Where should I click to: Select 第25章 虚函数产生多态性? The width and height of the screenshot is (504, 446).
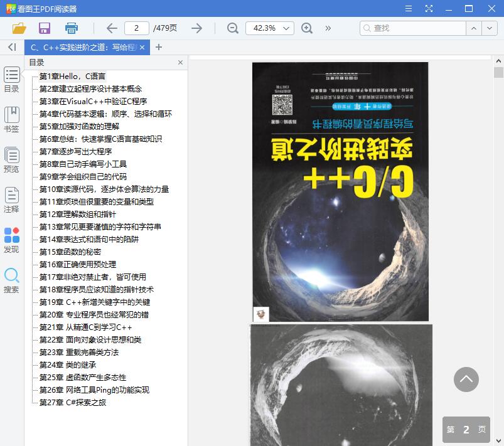tap(83, 377)
